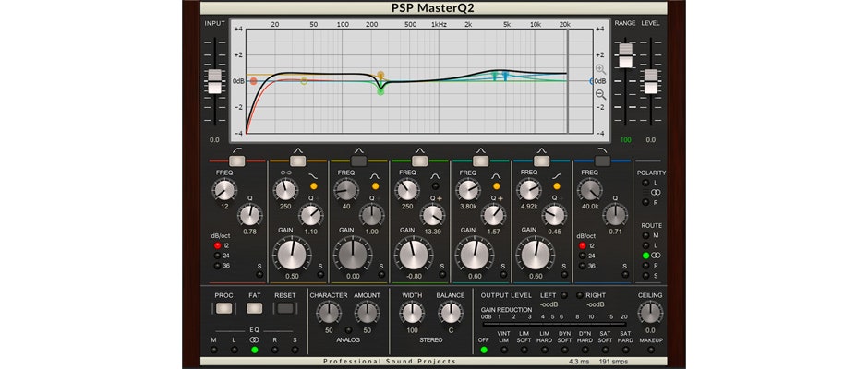This screenshot has width=868, height=369.
Task: Click the INPUT level fader
Action: tap(214, 81)
